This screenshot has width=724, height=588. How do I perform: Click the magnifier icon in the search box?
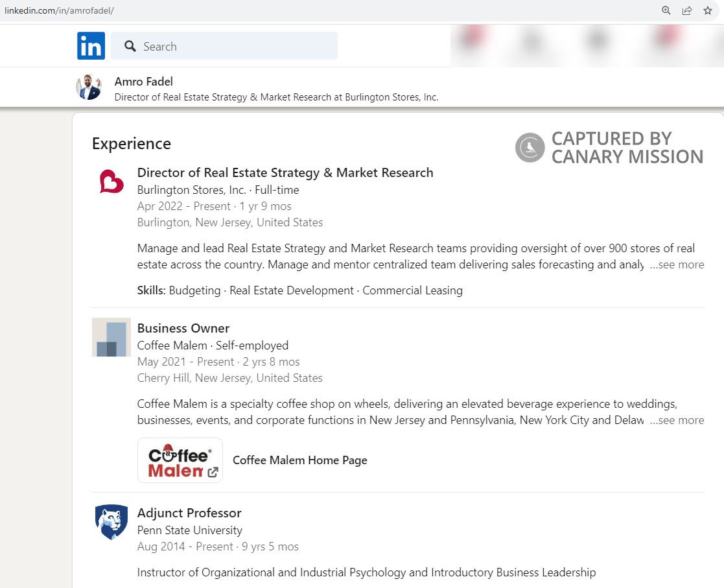point(130,46)
